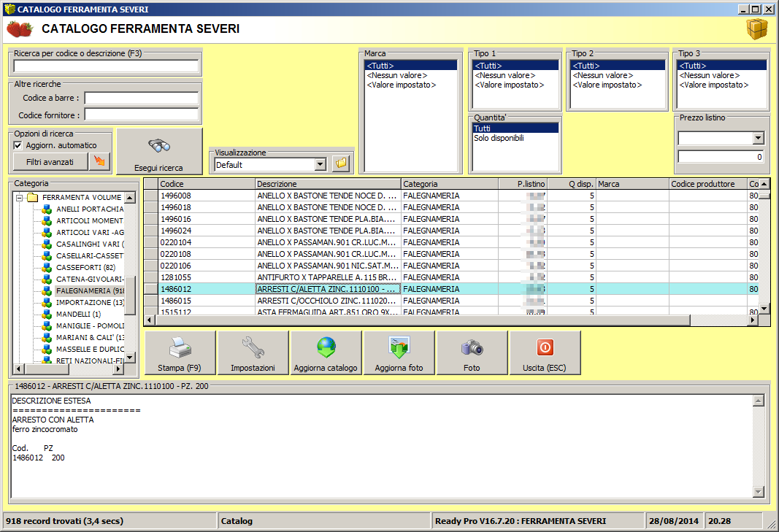Select the FALEGNAMERIA category icon in tree
The height and width of the screenshot is (532, 779).
tap(47, 290)
